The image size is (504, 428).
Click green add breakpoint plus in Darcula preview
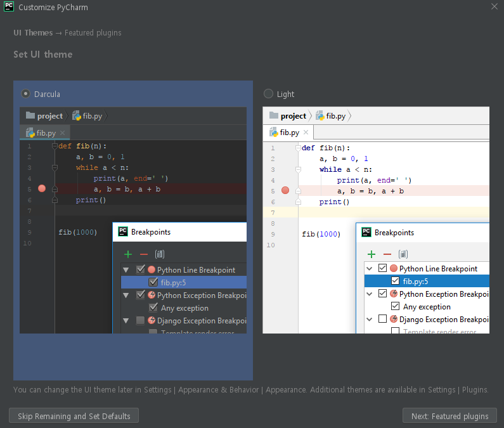(x=128, y=254)
